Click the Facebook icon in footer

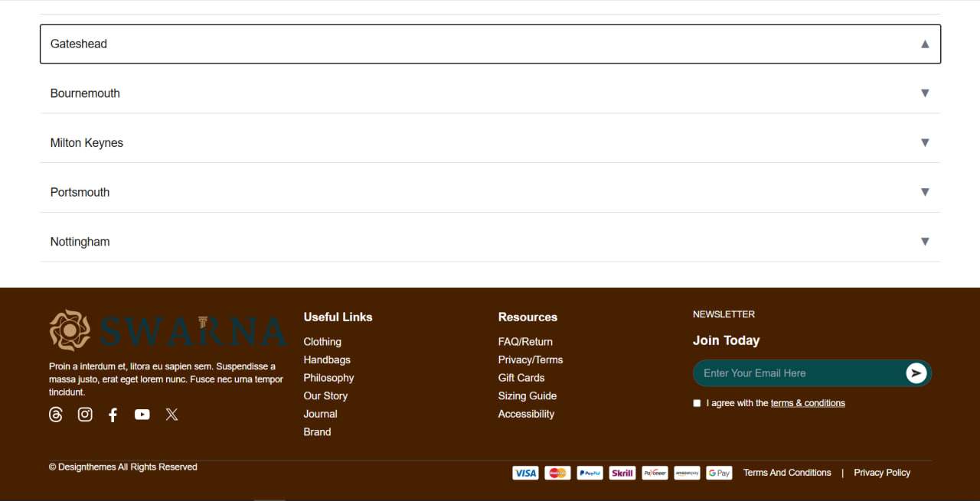113,415
